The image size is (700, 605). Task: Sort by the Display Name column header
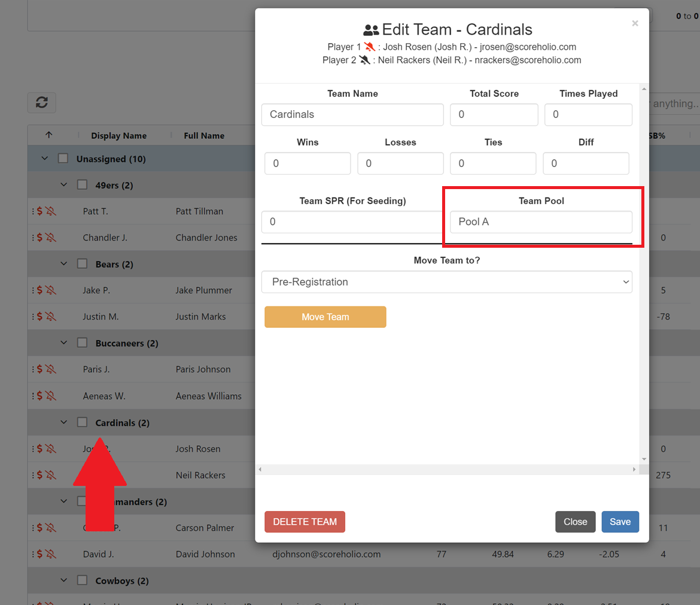pyautogui.click(x=118, y=136)
